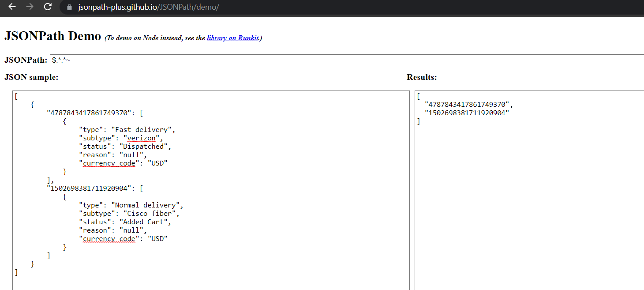The image size is (644, 290).
Task: Click key "4787843417861749370" in JSON sample
Action: [90, 113]
